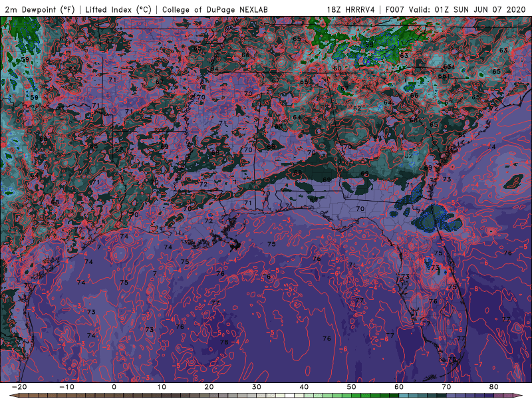Click the 10 label on the color scale
The width and height of the screenshot is (532, 399).
[x=162, y=387]
